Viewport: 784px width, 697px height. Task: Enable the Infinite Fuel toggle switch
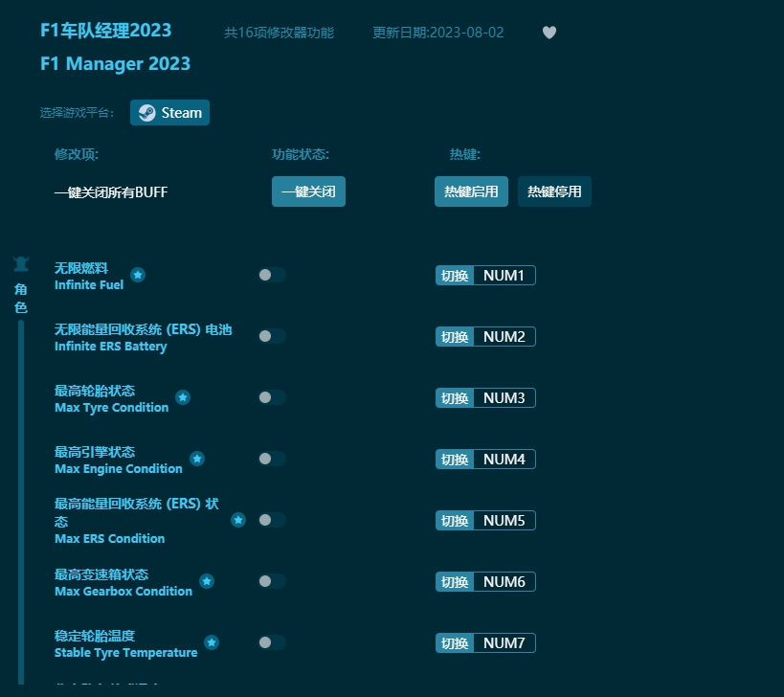click(272, 275)
